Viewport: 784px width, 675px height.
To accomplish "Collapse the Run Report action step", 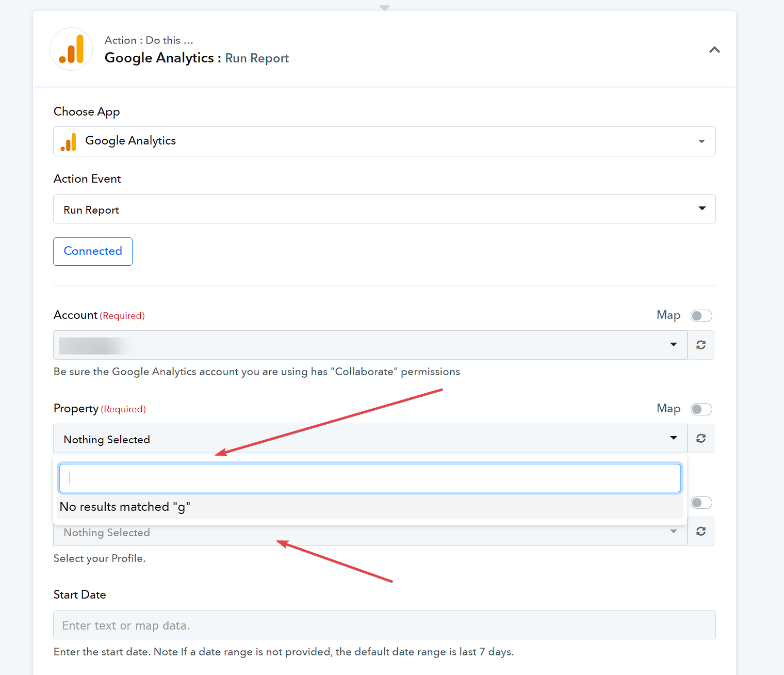I will point(714,50).
